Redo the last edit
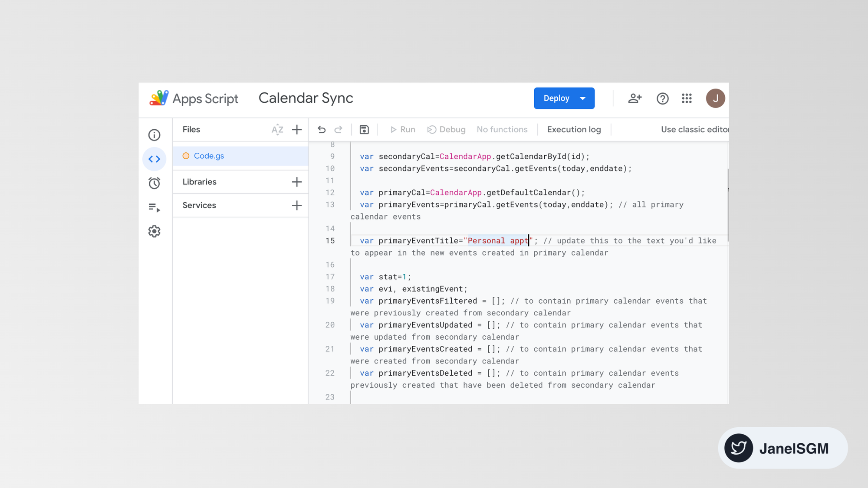 339,130
